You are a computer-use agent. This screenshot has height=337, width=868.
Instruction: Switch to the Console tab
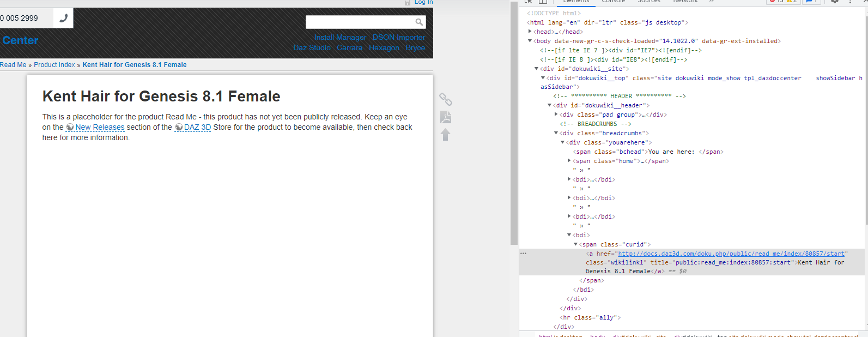(613, 2)
